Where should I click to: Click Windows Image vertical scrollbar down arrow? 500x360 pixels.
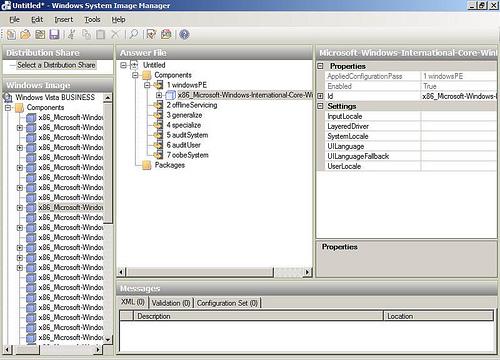(108, 339)
